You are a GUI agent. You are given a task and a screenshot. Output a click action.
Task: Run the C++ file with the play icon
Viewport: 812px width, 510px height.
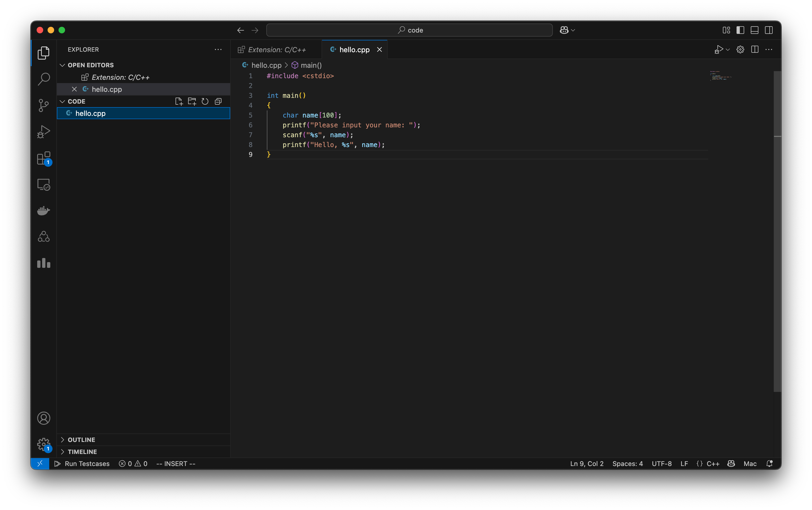[x=719, y=49]
